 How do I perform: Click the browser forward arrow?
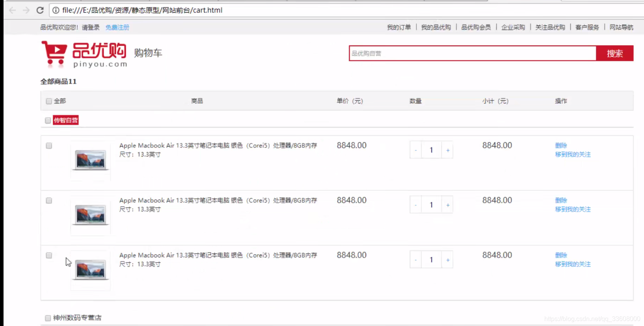26,10
